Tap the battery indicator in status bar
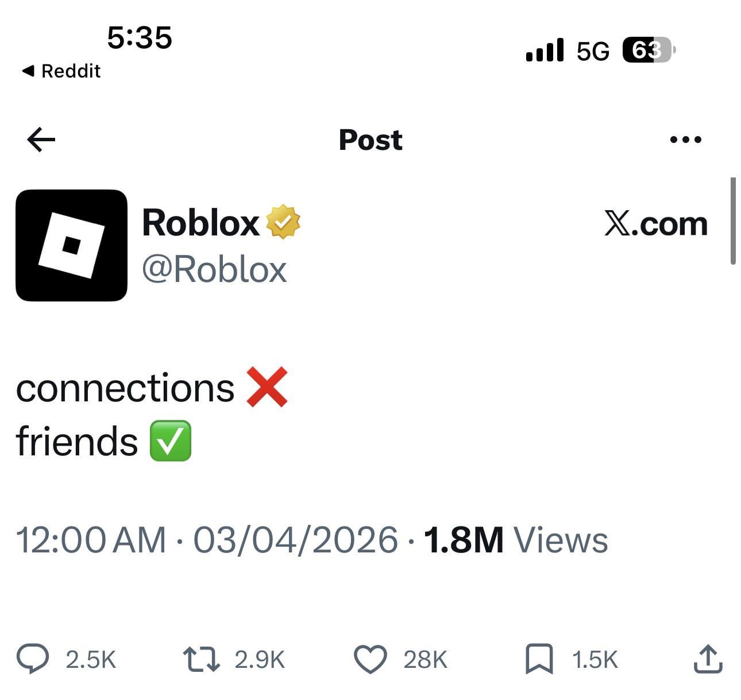741x700 pixels. [648, 51]
